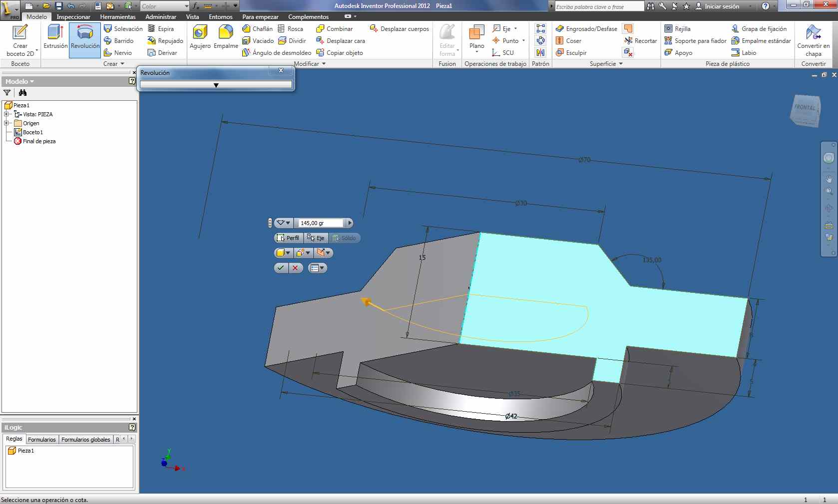
Task: Open Formularios globales tab in iLogic
Action: click(x=86, y=439)
